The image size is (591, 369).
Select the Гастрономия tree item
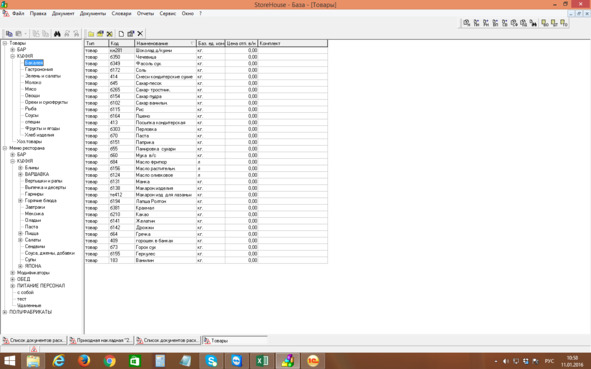click(39, 69)
